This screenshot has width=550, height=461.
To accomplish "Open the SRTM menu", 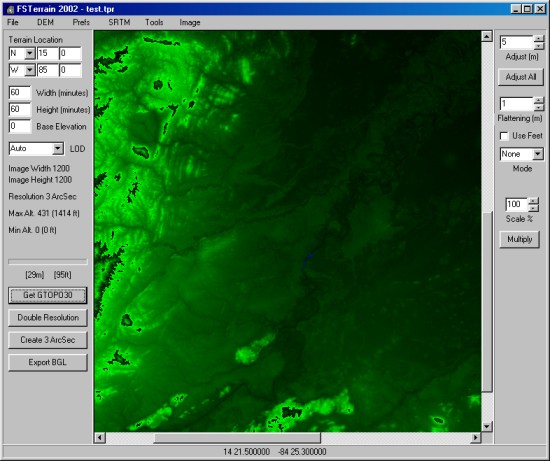I will tap(119, 22).
